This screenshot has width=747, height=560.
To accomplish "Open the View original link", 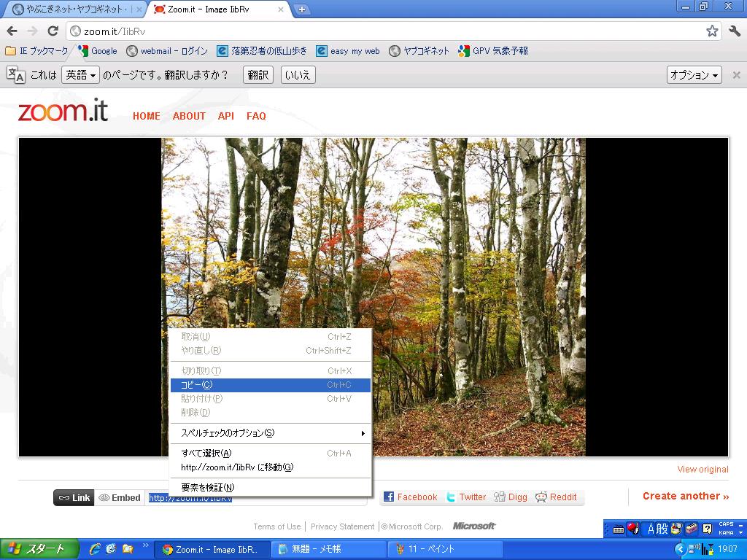I will (x=702, y=470).
